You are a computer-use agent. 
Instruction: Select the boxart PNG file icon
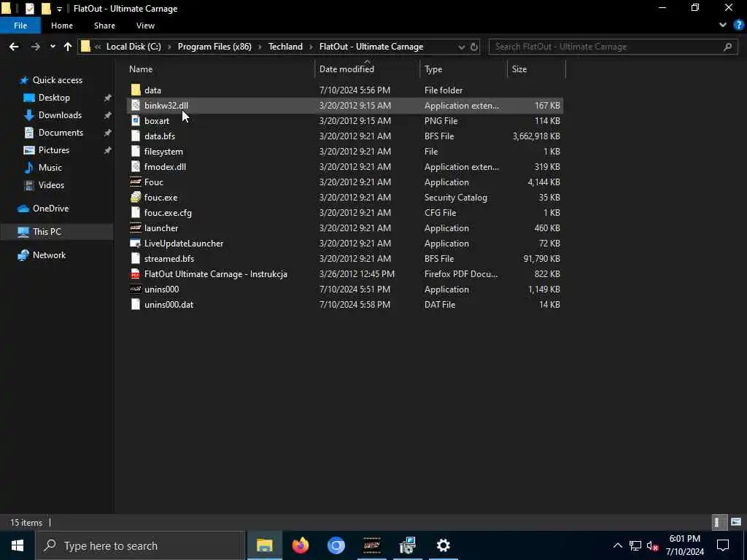click(x=136, y=120)
